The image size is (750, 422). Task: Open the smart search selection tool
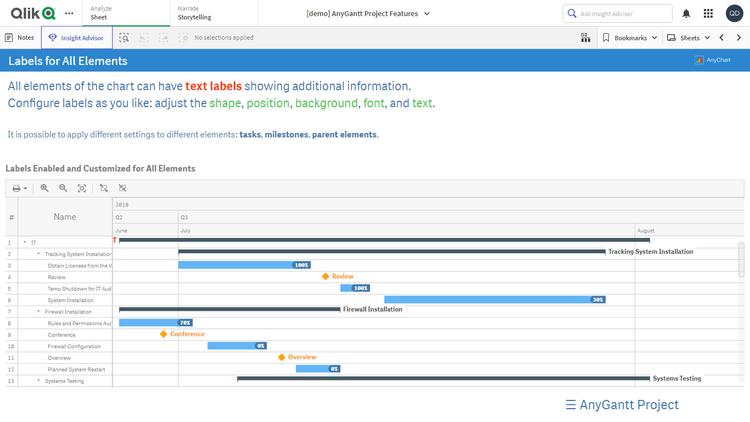point(125,37)
